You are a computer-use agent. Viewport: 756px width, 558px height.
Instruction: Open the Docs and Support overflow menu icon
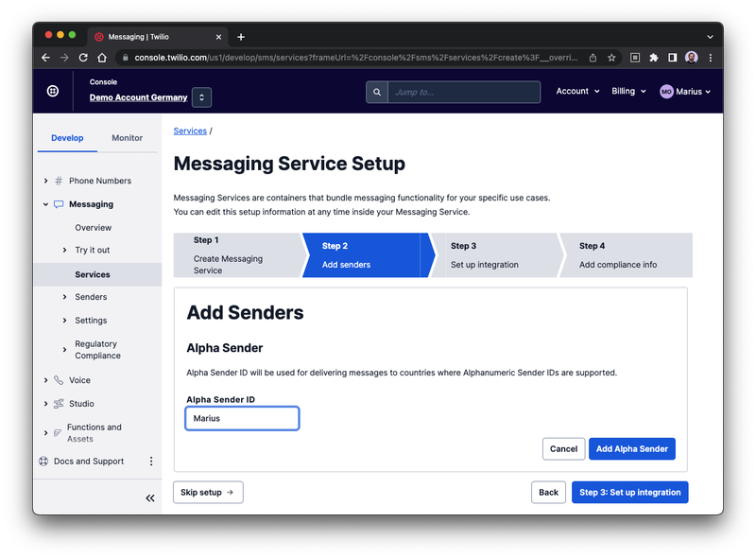(x=151, y=461)
